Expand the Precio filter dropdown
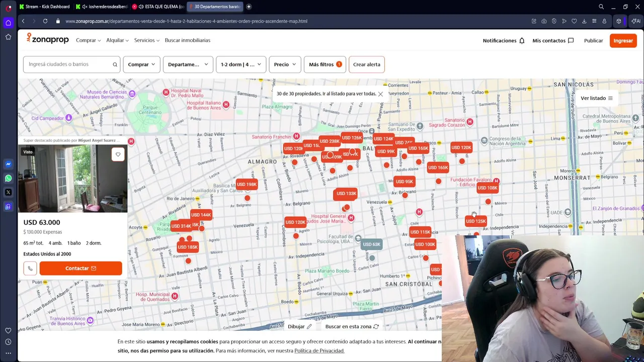This screenshot has width=644, height=362. [285, 64]
